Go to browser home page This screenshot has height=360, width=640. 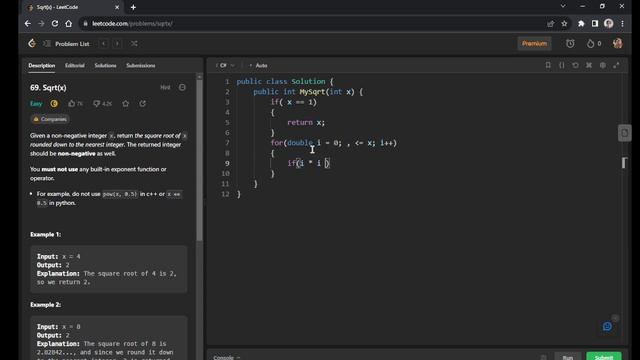point(69,24)
